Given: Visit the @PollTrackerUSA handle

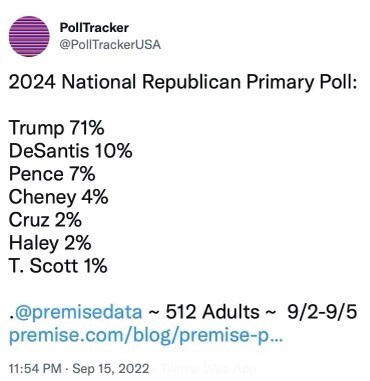Looking at the screenshot, I should pyautogui.click(x=110, y=45).
